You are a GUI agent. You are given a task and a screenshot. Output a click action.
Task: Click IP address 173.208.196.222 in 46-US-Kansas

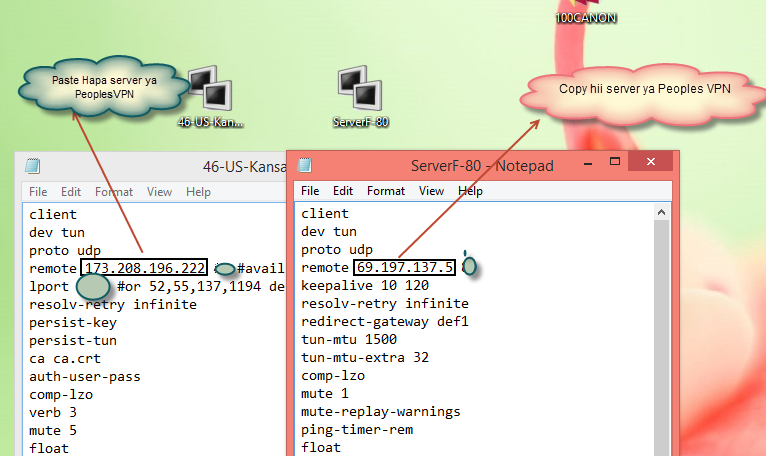coord(145,268)
